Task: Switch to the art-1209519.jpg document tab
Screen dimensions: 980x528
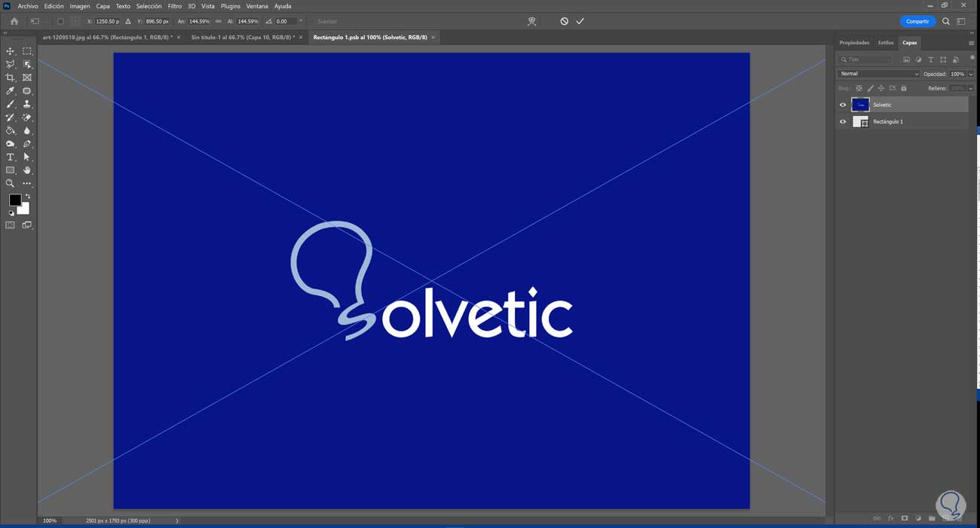Action: tap(107, 37)
